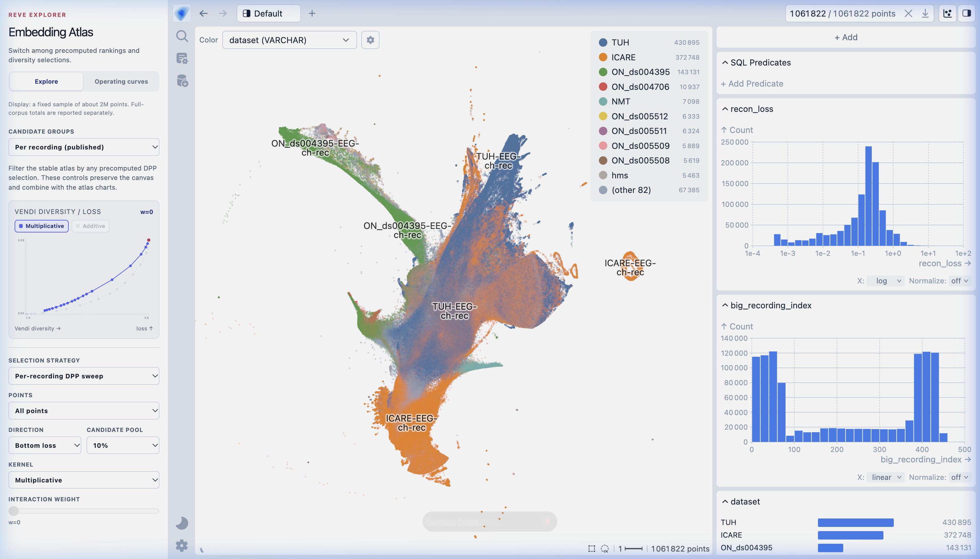Download the selected points

(x=925, y=13)
